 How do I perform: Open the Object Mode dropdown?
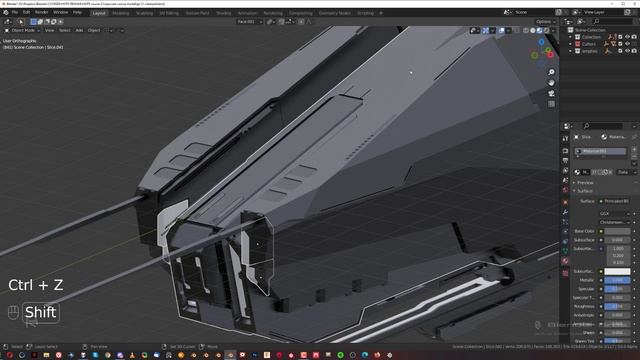click(x=22, y=30)
